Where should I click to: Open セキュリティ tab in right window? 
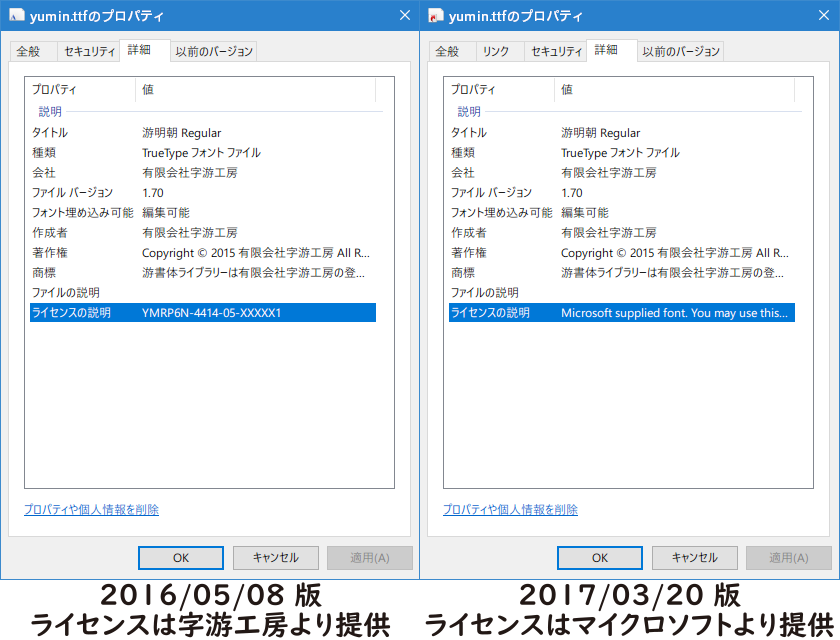556,51
